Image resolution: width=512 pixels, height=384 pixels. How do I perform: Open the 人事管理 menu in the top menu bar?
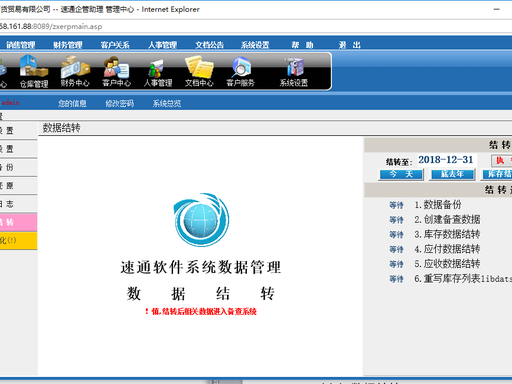click(162, 45)
